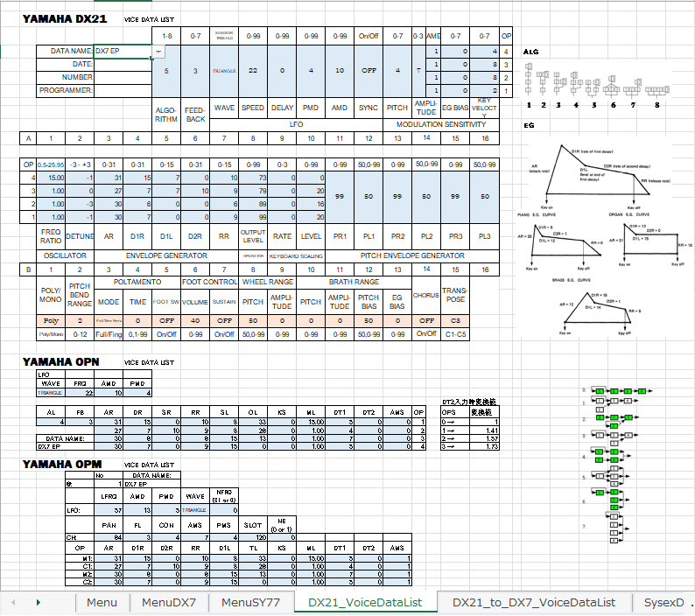Click the OPM LFRQ header cell

(x=109, y=496)
